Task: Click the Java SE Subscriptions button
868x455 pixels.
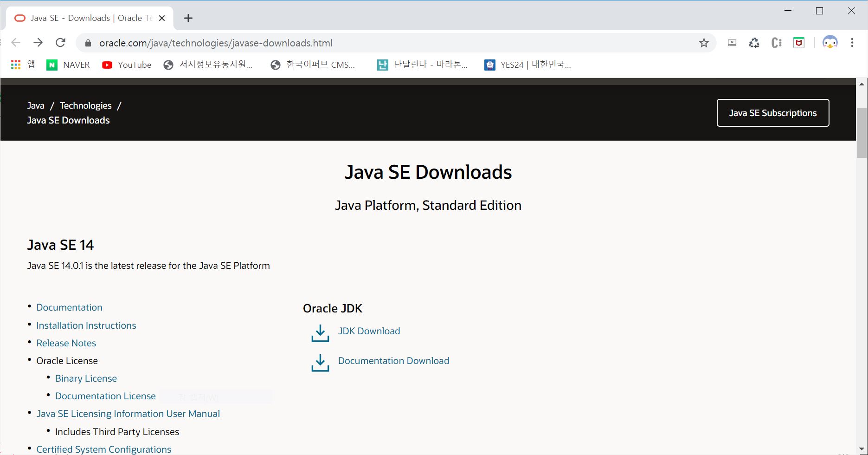Action: tap(773, 113)
